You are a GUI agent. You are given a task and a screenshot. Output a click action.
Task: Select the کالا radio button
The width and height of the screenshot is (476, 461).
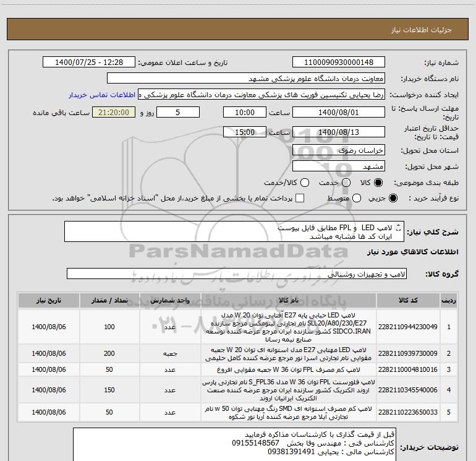coord(378,183)
